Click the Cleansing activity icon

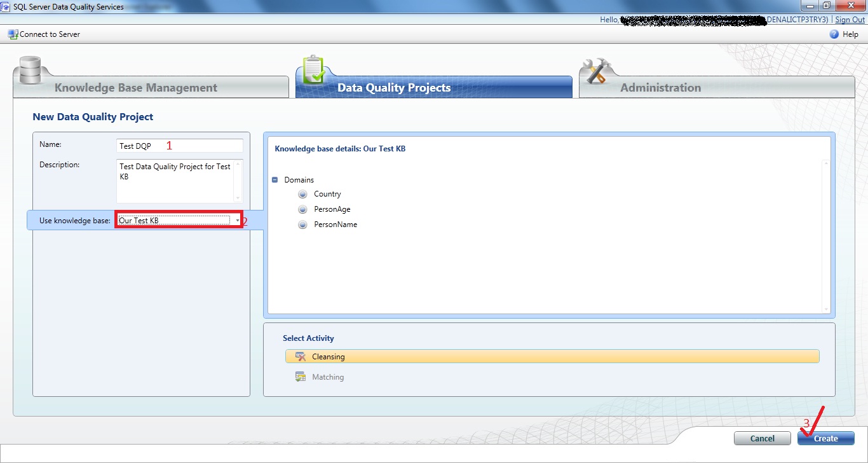tap(301, 357)
